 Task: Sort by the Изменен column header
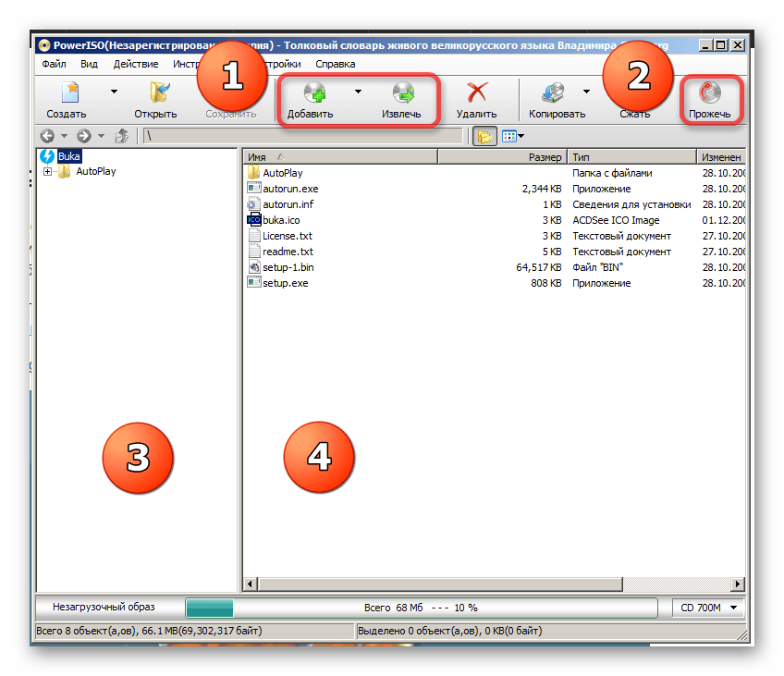point(721,157)
